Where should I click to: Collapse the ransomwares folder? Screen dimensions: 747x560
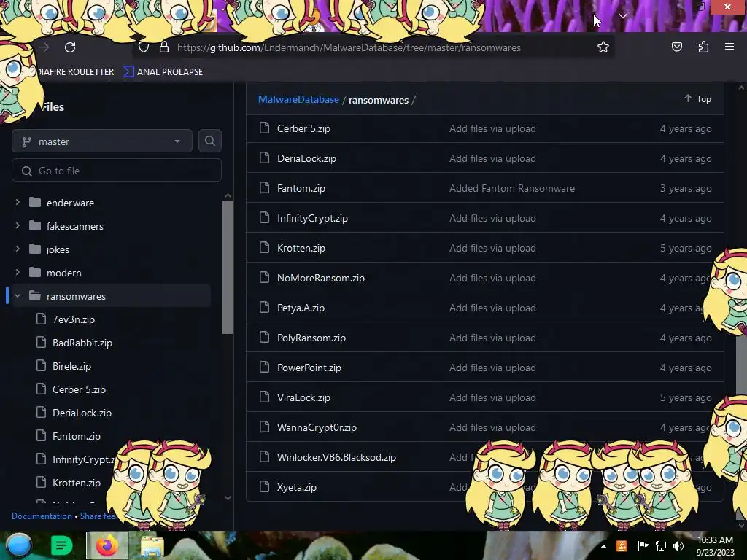tap(18, 296)
